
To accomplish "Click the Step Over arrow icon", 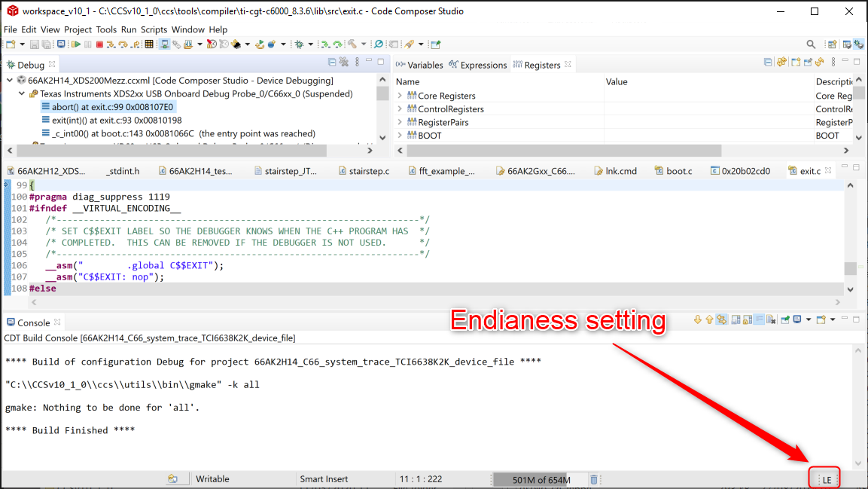I will pos(123,44).
